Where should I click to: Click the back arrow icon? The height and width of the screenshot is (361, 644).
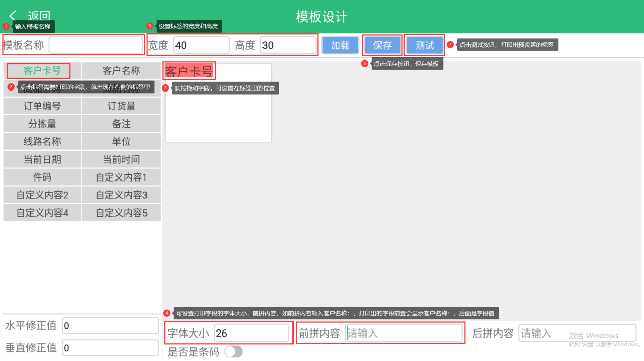(x=13, y=16)
